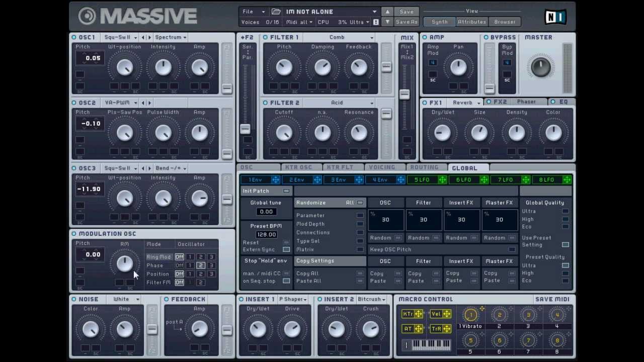This screenshot has height=362, width=644.
Task: Open Insert 2 Bitcrush dropdown
Action: (x=371, y=299)
